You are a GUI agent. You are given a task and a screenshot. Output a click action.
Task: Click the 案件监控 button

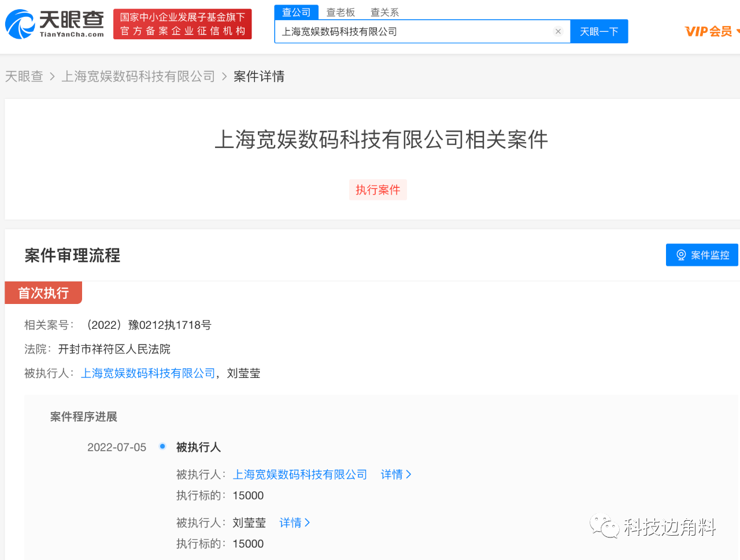(702, 255)
